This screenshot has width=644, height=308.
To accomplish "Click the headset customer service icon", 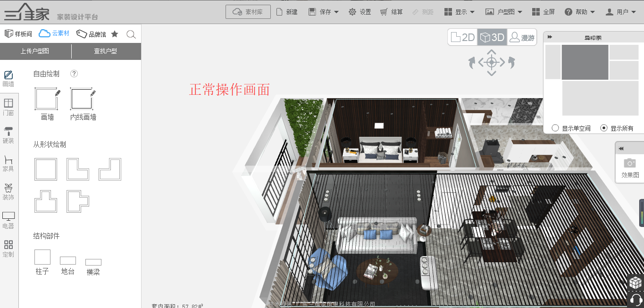I will tap(636, 300).
